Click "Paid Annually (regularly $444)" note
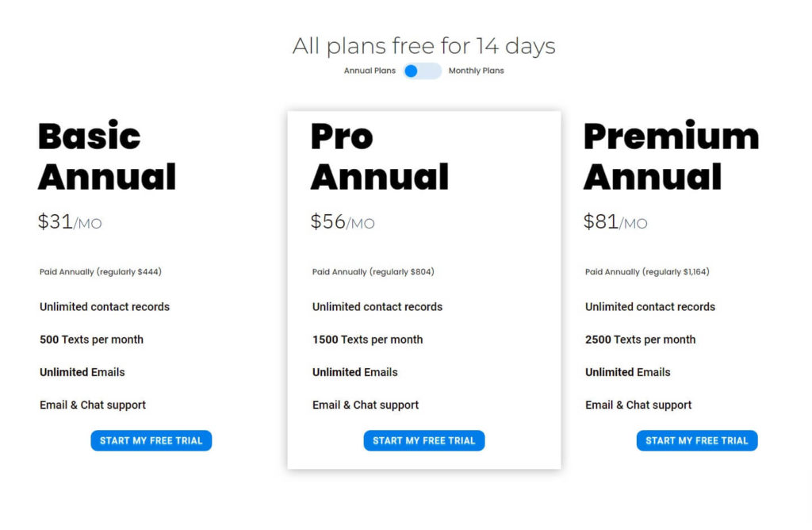The width and height of the screenshot is (812, 530). pos(101,272)
